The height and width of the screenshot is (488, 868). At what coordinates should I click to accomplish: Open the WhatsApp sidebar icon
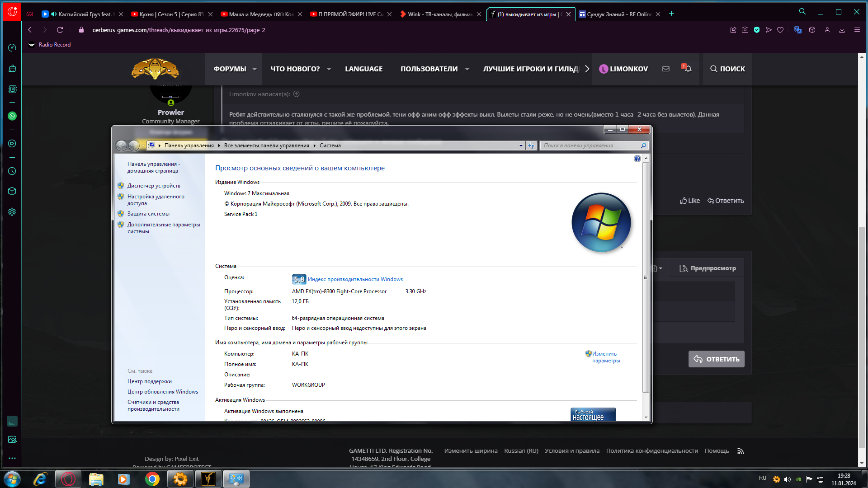tap(12, 116)
